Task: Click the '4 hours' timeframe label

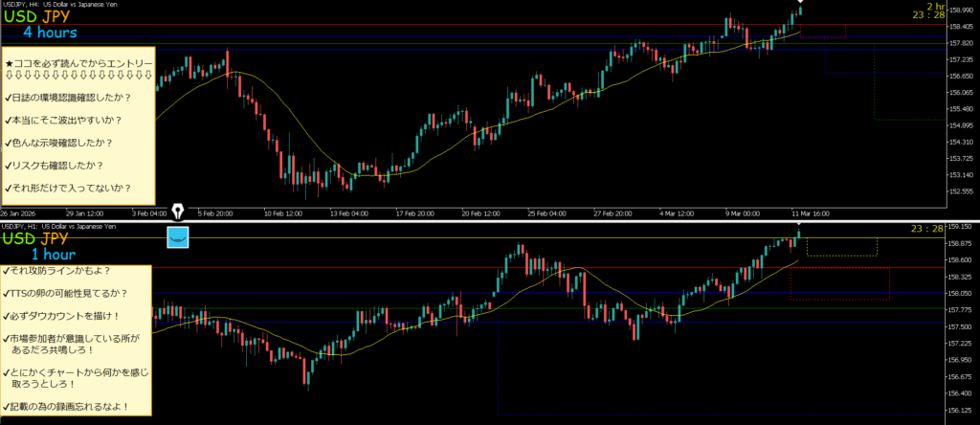Action: coord(50,34)
